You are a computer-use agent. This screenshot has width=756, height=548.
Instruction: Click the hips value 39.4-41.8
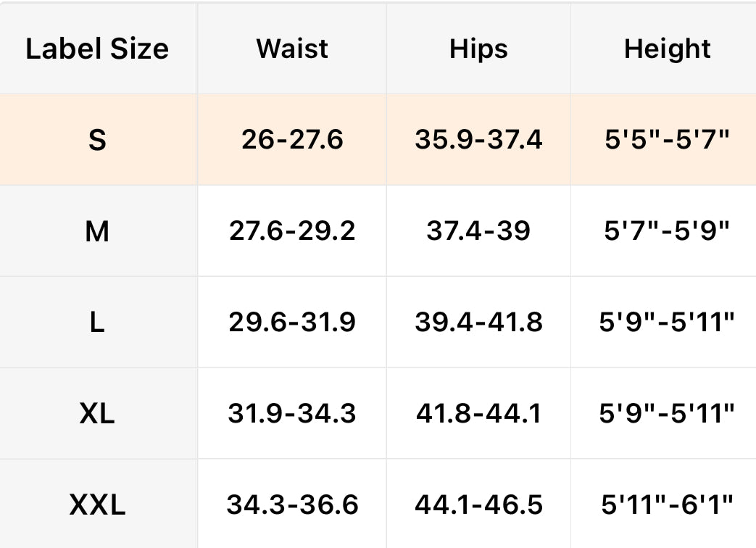point(478,323)
